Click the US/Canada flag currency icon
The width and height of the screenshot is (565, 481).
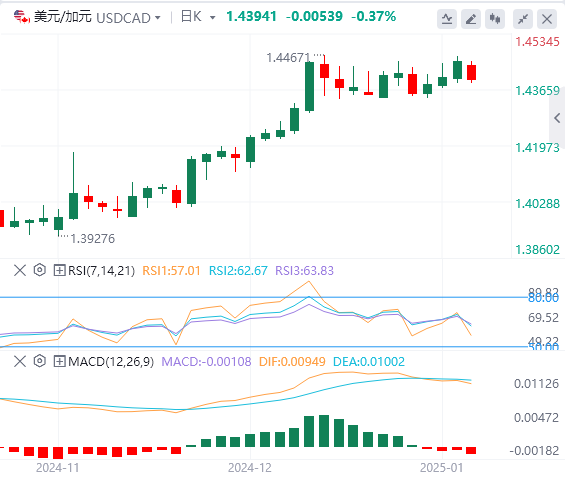pyautogui.click(x=21, y=17)
